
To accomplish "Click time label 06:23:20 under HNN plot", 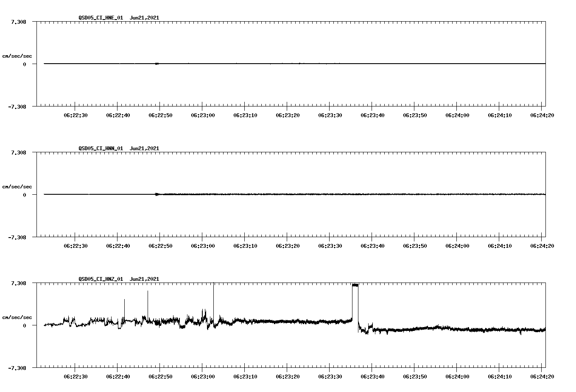I will (x=288, y=246).
